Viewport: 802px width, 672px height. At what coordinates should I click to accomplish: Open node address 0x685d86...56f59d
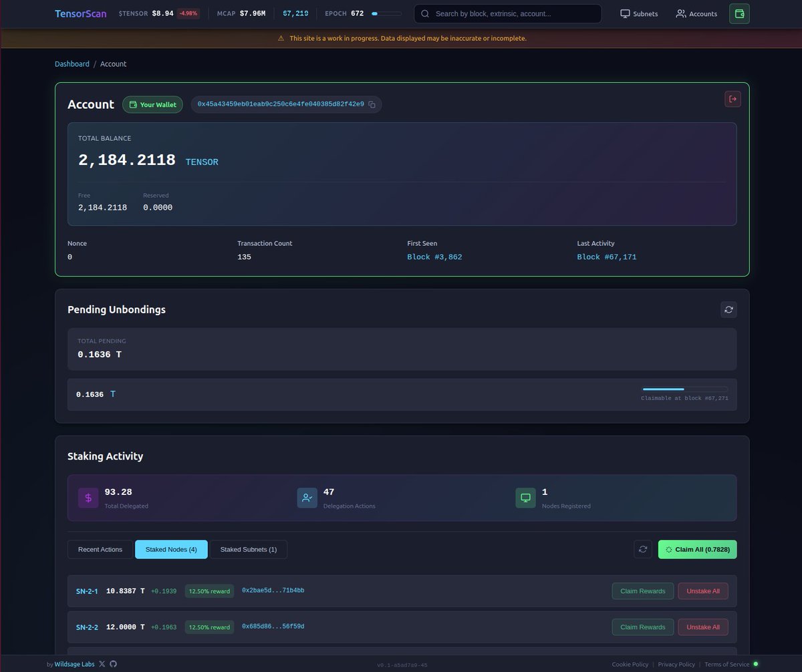273,627
